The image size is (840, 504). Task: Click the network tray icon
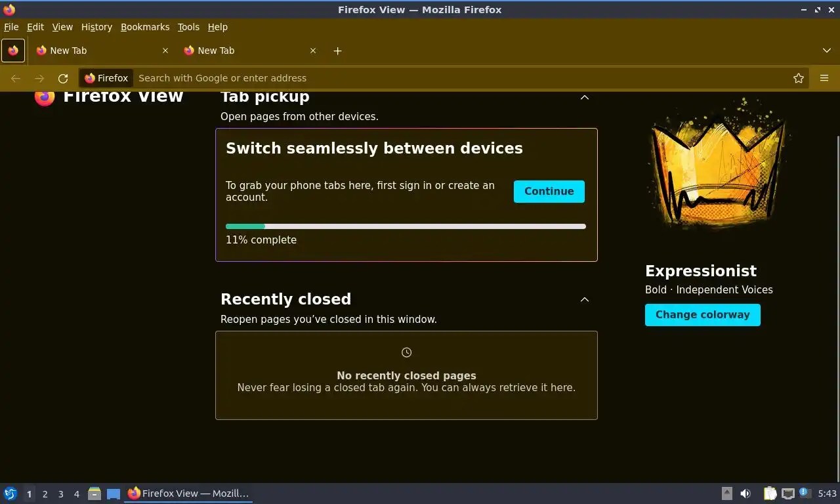(x=788, y=493)
